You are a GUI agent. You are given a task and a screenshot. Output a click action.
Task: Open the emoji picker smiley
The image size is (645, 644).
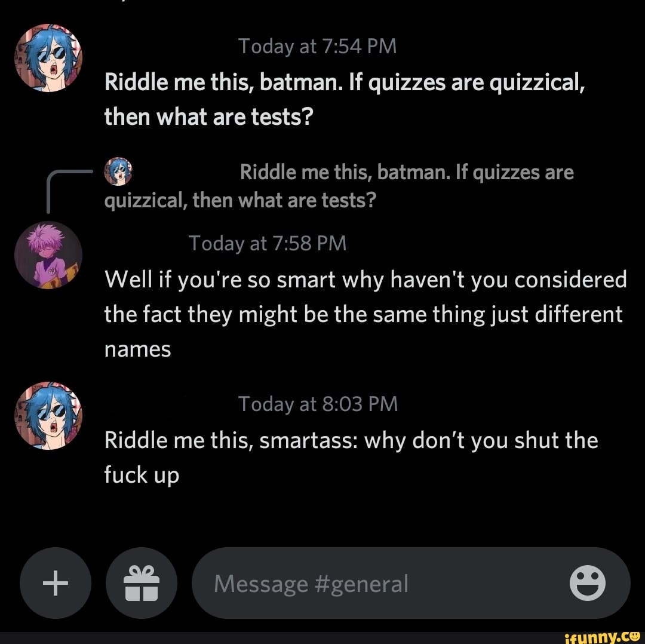[588, 582]
